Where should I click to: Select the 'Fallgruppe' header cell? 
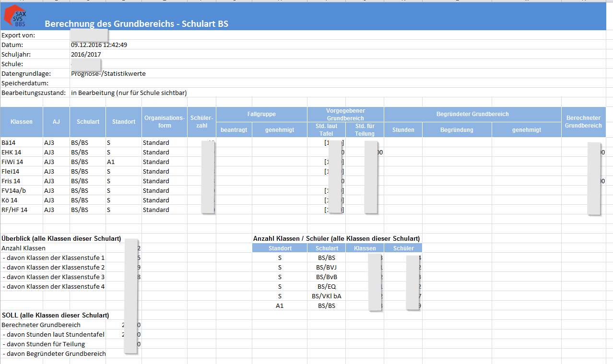click(x=261, y=114)
